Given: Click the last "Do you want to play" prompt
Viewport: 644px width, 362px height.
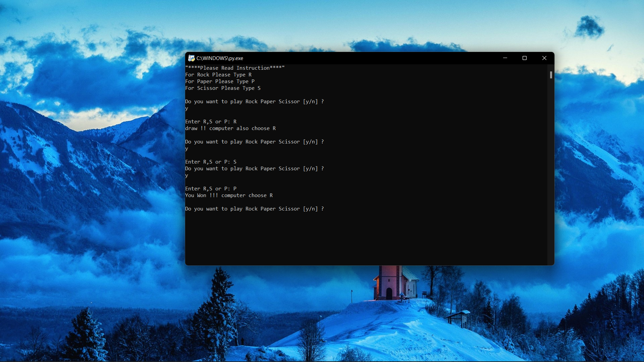Looking at the screenshot, I should click(x=254, y=209).
